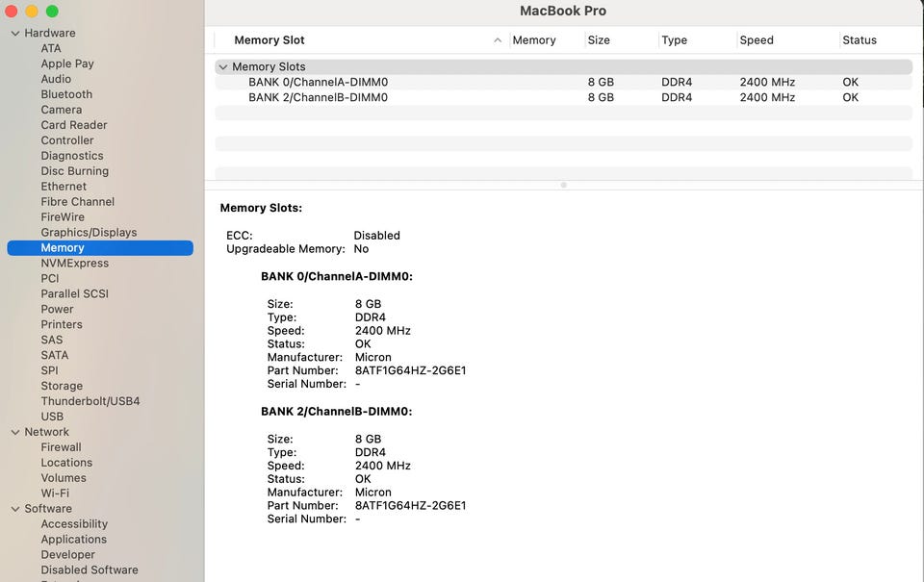Open Bluetooth hardware info
This screenshot has width=924, height=582.
point(66,94)
